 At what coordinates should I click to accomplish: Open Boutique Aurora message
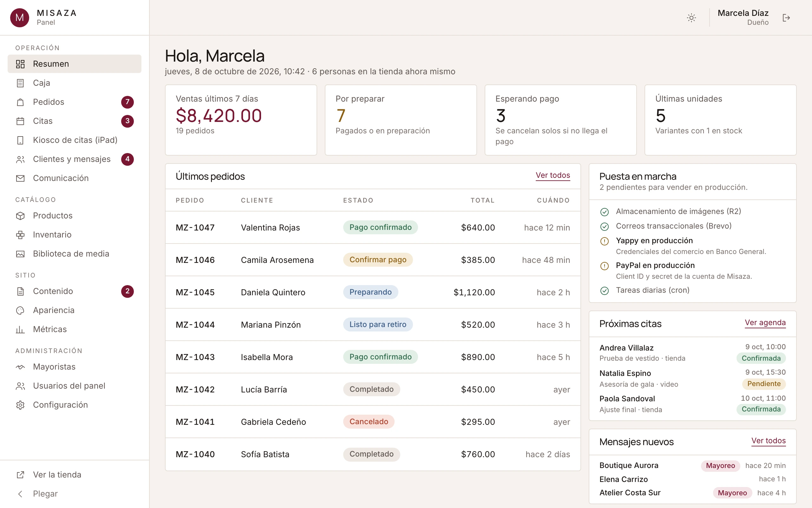692,466
